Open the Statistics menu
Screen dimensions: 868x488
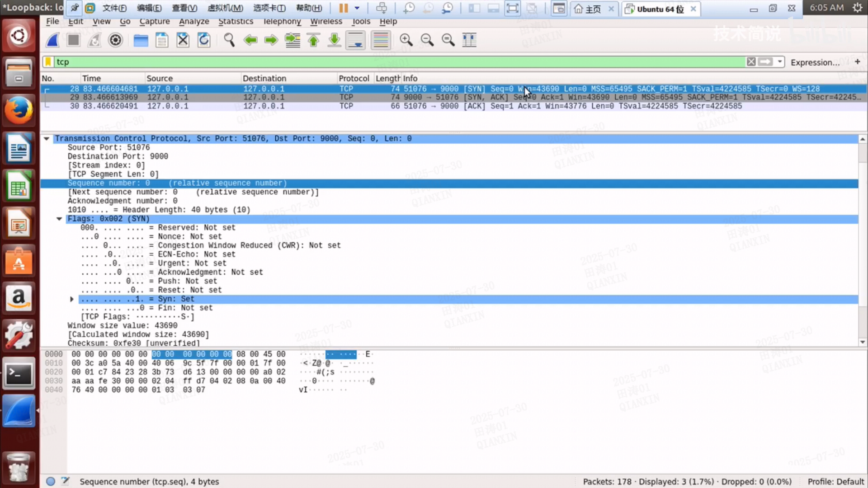(x=236, y=21)
